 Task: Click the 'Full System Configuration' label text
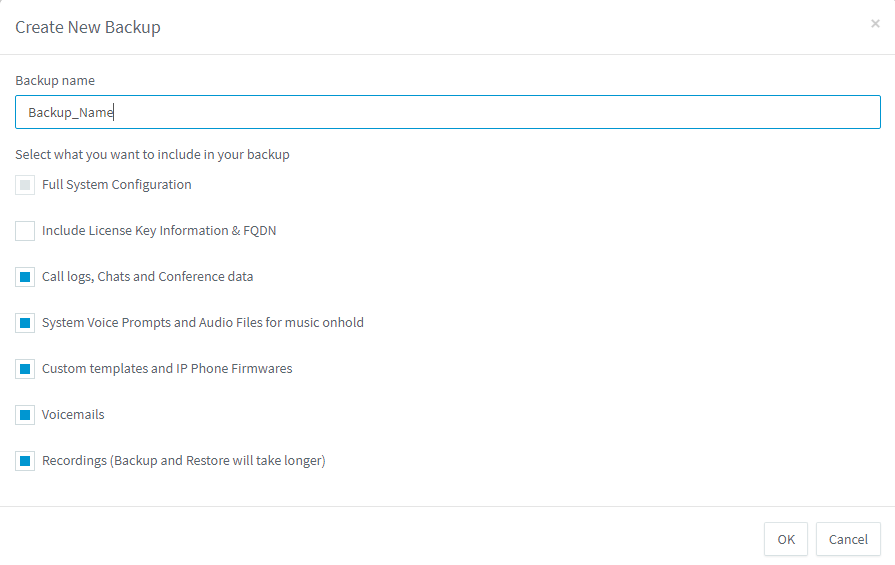pos(116,185)
